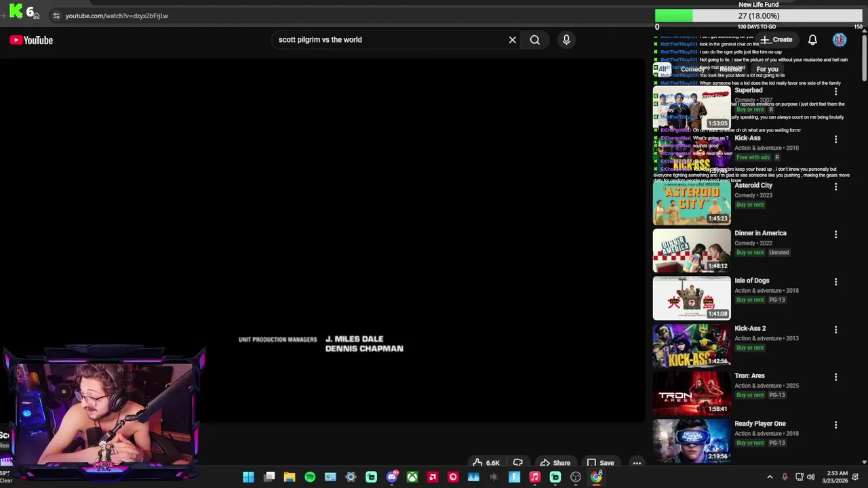Click the Asteroid City thumbnail
868x488 pixels.
[x=692, y=203]
